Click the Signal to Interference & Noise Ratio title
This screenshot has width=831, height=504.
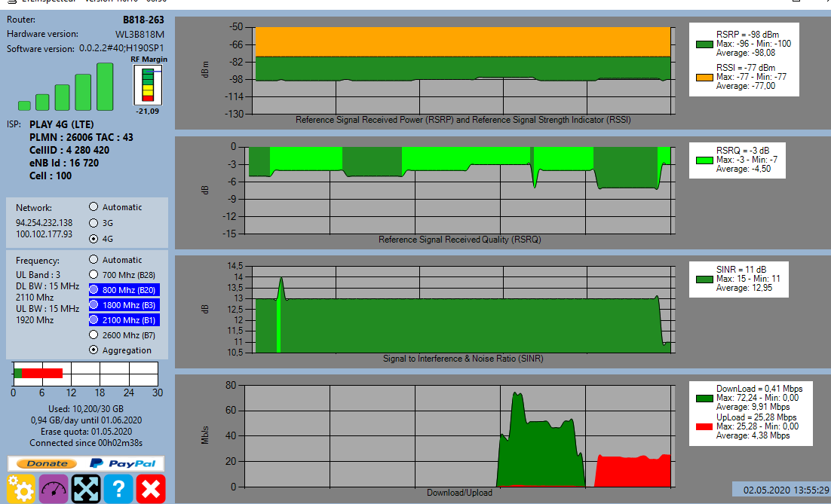463,359
